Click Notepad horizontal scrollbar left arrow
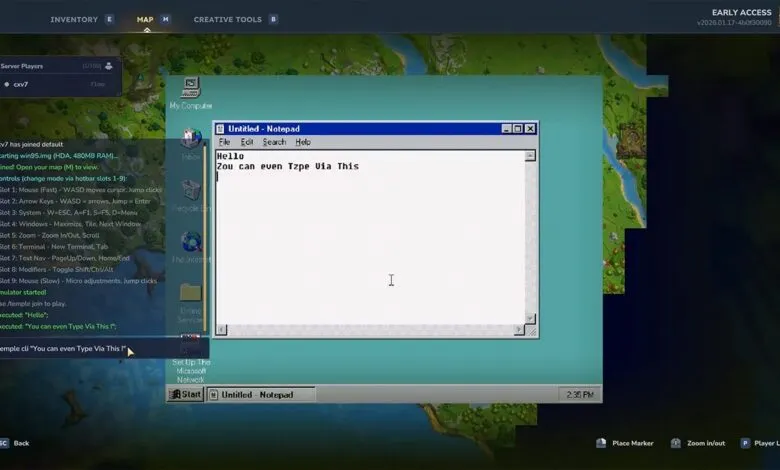Screen dimensions: 780x470 [221, 330]
